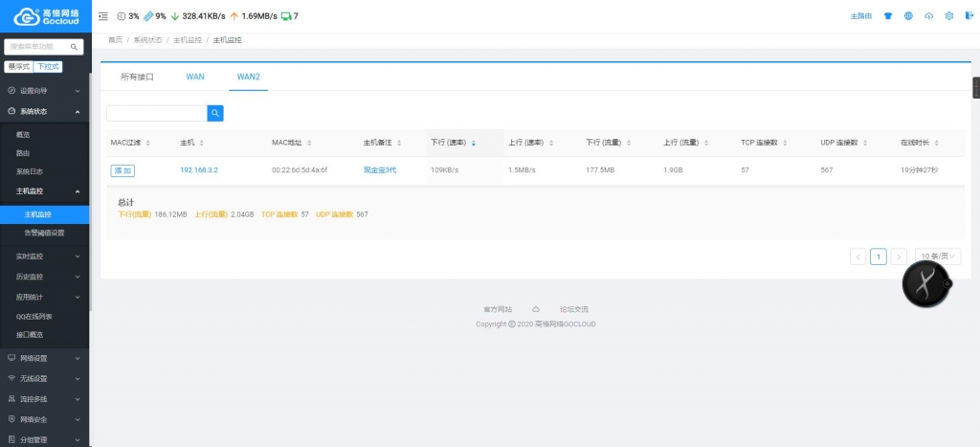980x447 pixels.
Task: Open the cloud upload icon in header
Action: [x=928, y=16]
